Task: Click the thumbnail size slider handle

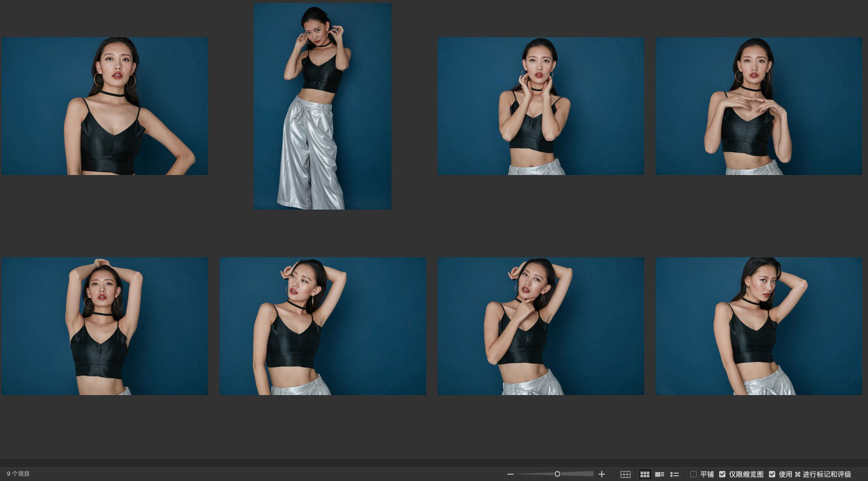Action: coord(557,474)
